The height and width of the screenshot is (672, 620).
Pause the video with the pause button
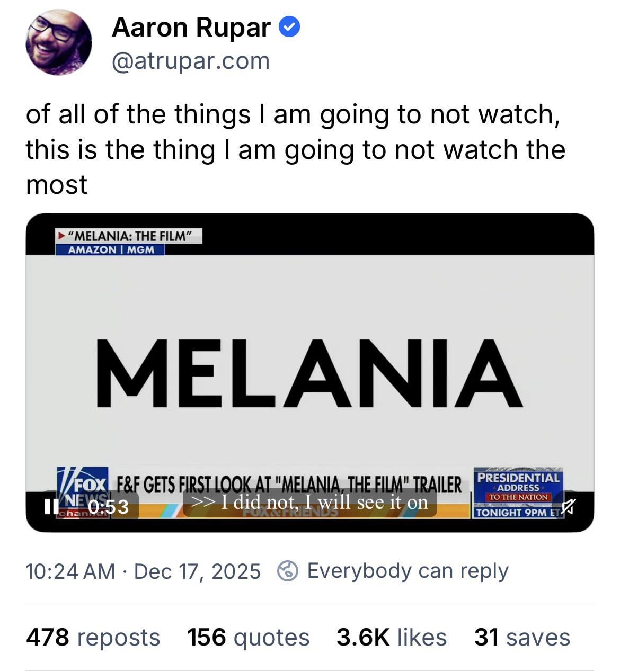51,507
